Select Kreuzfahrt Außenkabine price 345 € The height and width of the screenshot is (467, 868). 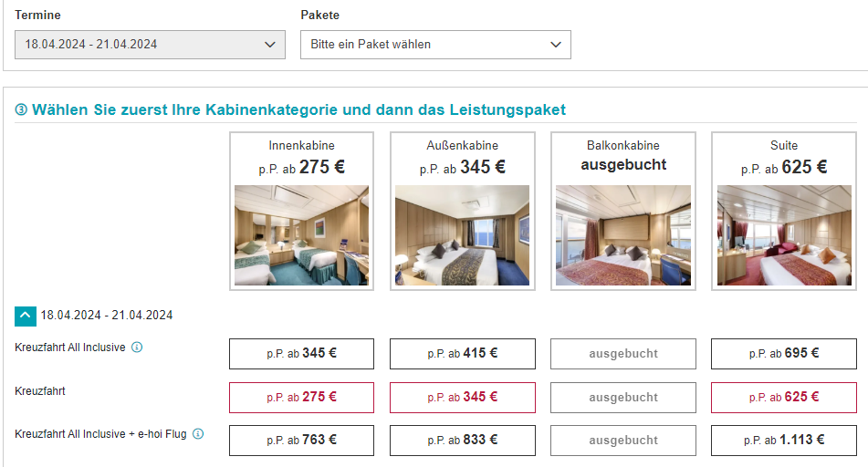[x=463, y=398]
